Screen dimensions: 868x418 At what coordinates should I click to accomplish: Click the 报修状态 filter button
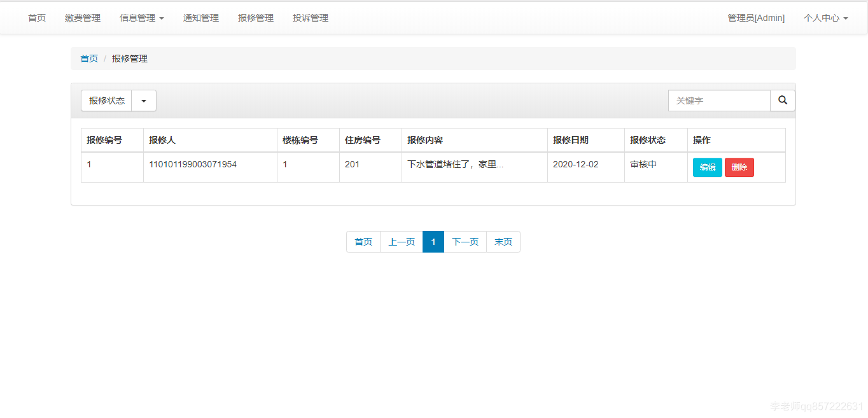106,100
